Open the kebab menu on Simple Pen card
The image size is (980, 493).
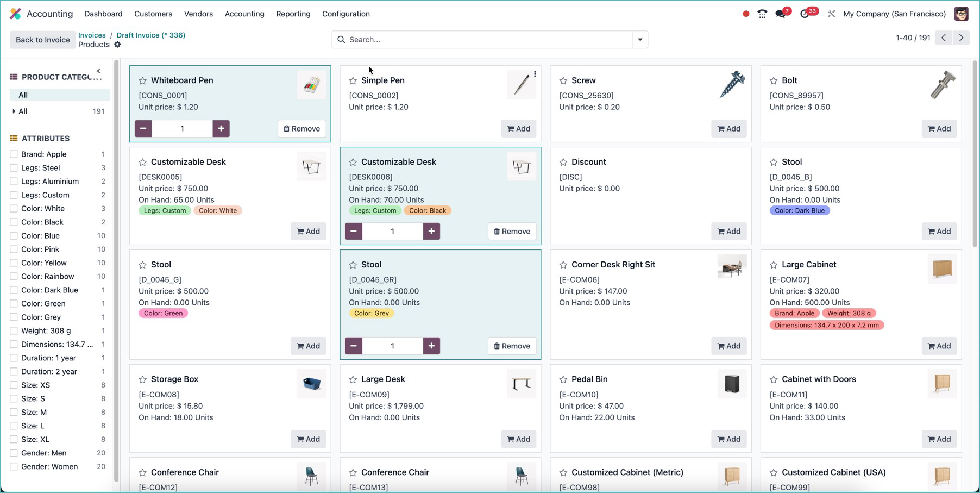(x=535, y=74)
